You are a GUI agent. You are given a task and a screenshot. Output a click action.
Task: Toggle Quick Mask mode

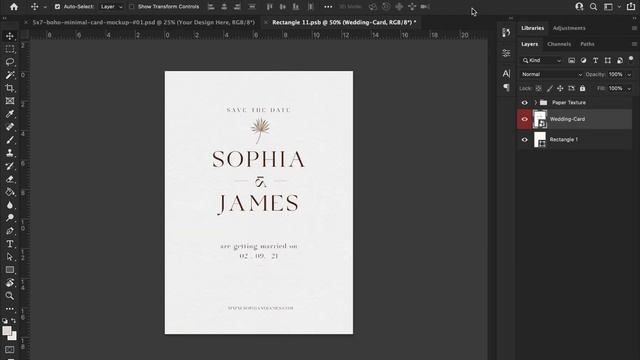point(10,350)
